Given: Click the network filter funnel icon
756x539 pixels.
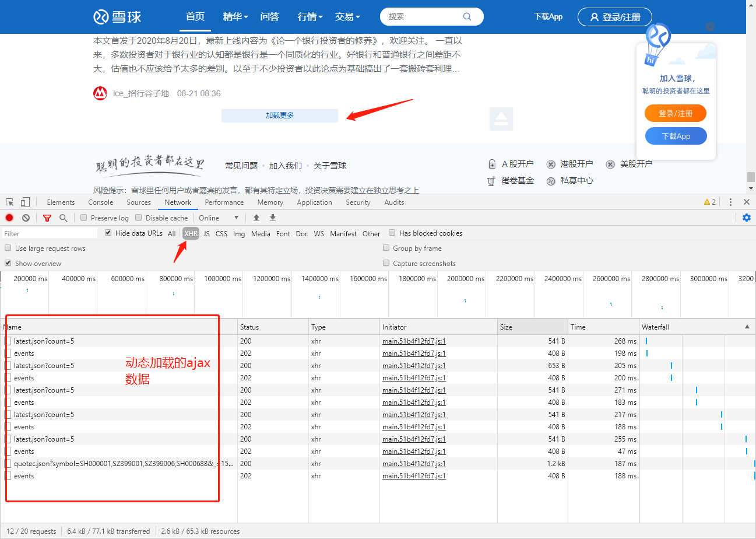Looking at the screenshot, I should [x=47, y=217].
